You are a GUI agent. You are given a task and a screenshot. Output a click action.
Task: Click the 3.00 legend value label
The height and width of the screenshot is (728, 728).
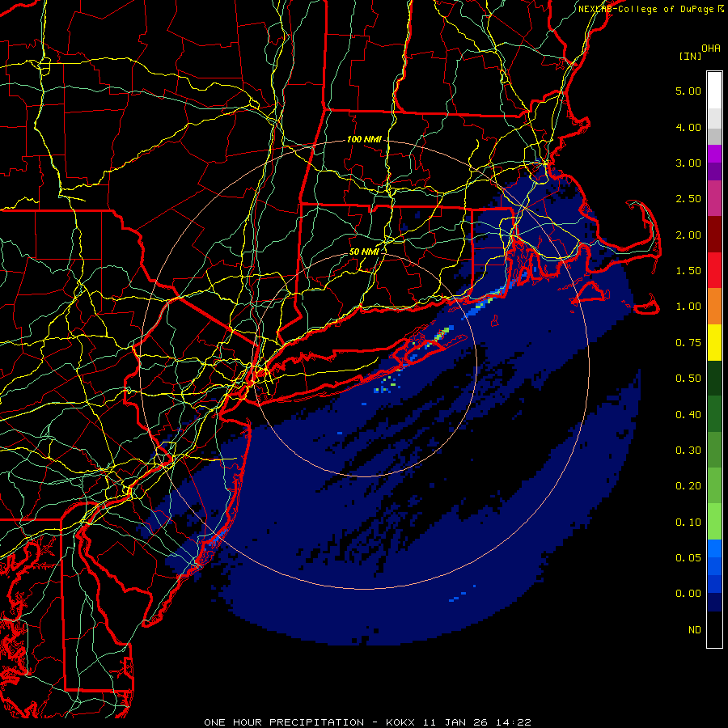688,163
